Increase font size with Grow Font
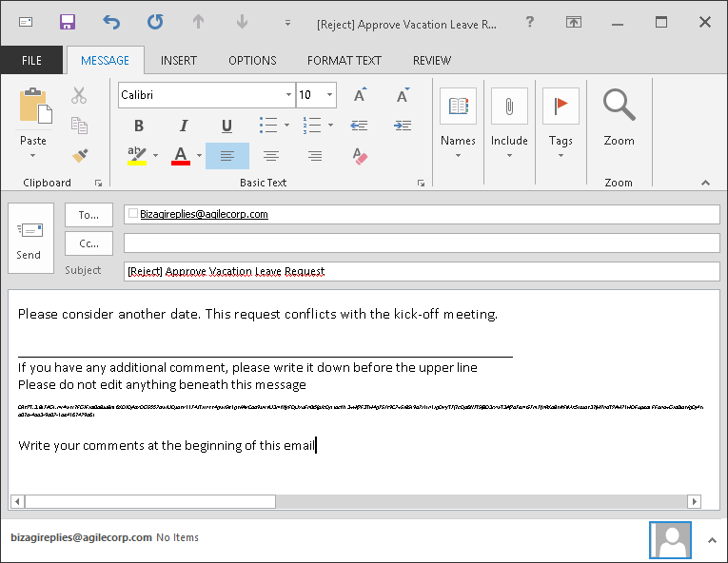 (x=360, y=95)
